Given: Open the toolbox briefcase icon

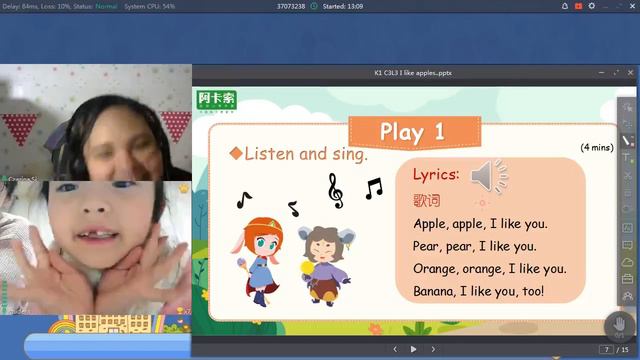Looking at the screenshot, I should click(x=627, y=279).
